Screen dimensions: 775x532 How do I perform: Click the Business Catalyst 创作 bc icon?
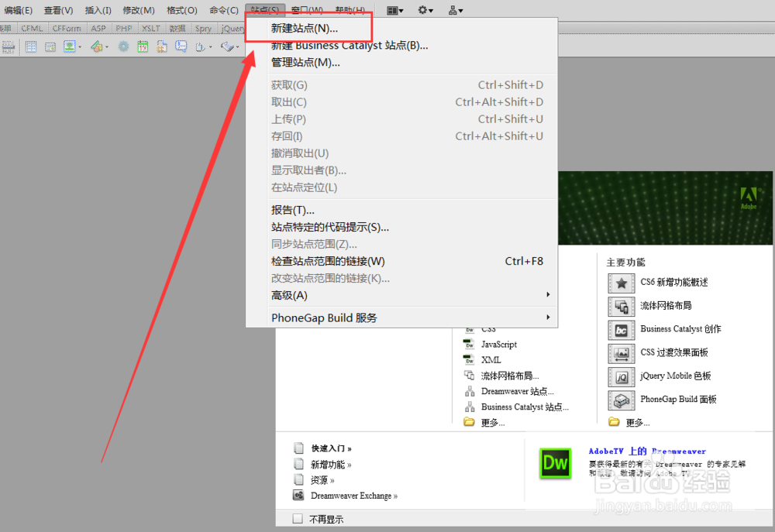(x=622, y=330)
